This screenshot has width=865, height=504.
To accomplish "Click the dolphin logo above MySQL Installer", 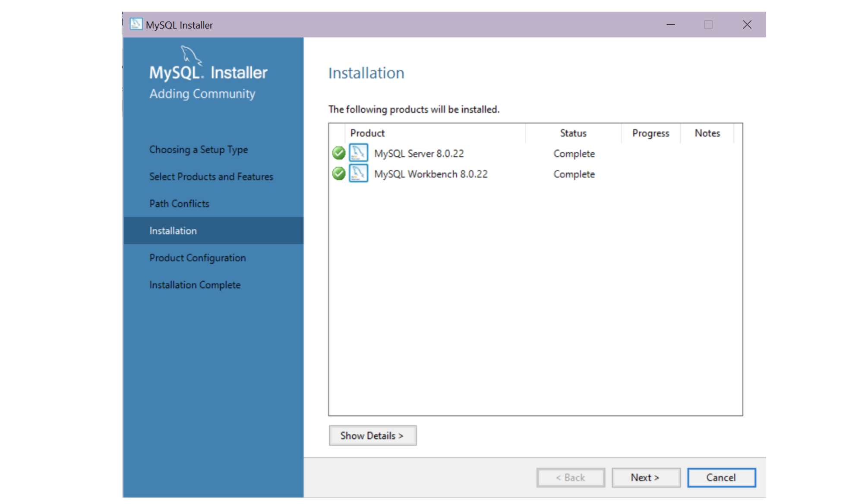I will pos(191,56).
